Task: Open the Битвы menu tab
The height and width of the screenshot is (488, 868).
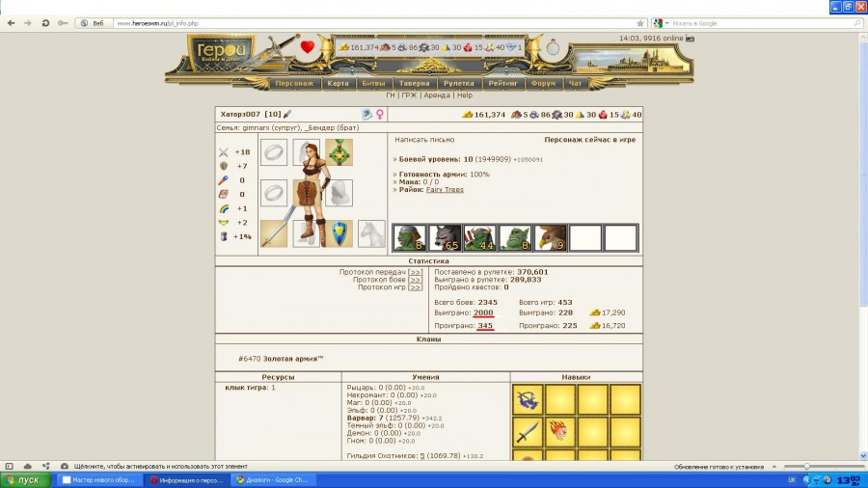Action: coord(373,84)
